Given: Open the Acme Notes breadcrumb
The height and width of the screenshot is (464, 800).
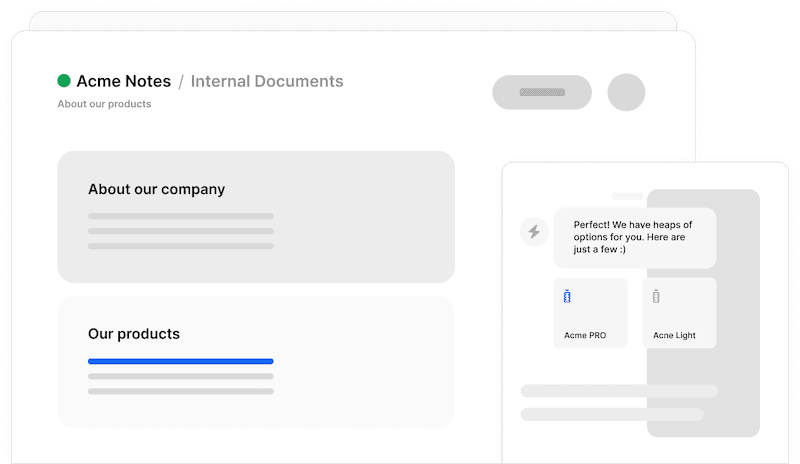Looking at the screenshot, I should 123,81.
